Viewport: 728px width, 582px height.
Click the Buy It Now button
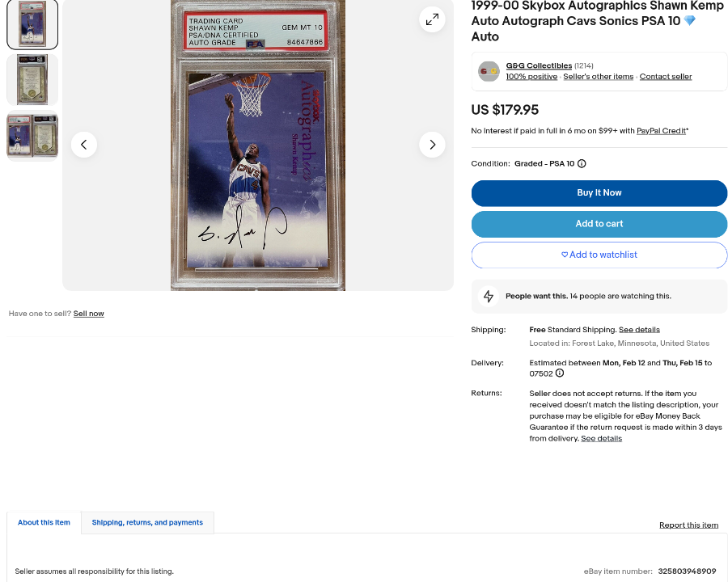click(599, 193)
